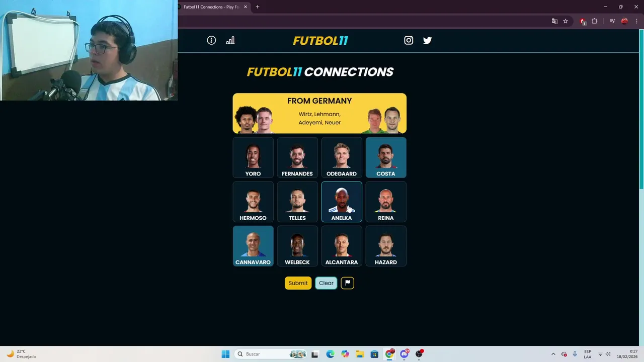Click the Chrome taskbar icon
The width and height of the screenshot is (644, 362).
[389, 354]
